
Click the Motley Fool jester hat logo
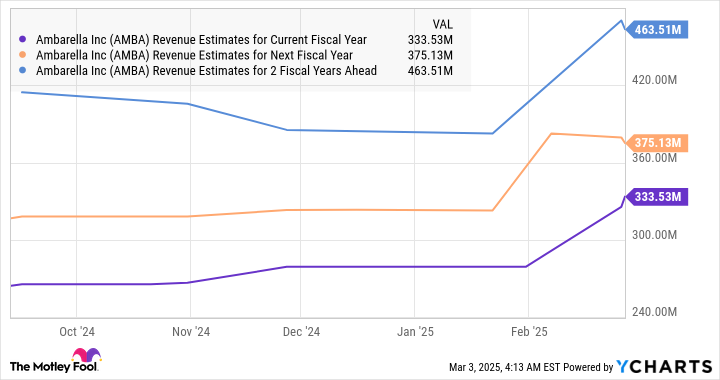pos(86,355)
